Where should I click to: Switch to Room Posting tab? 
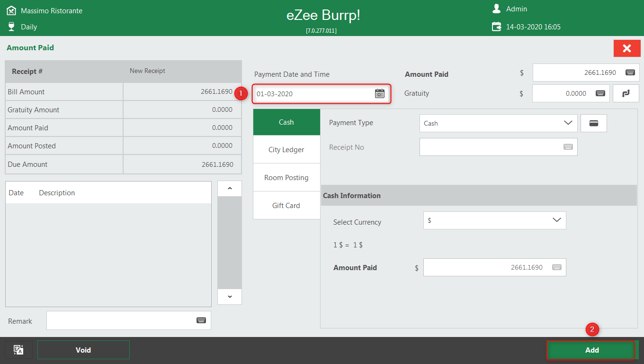pyautogui.click(x=286, y=178)
